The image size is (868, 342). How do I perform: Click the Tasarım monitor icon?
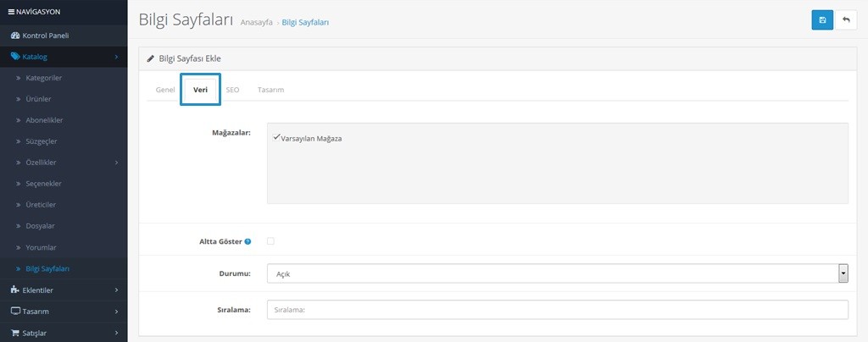[14, 311]
